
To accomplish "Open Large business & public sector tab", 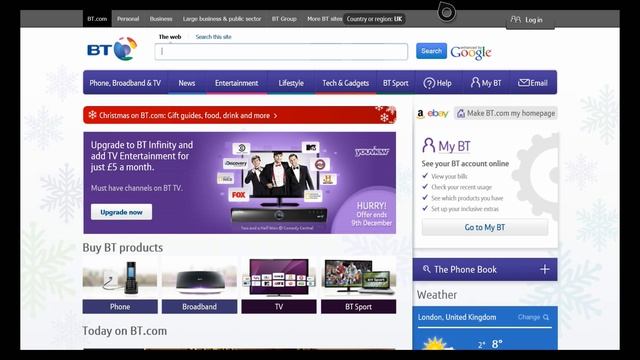I will tap(222, 19).
